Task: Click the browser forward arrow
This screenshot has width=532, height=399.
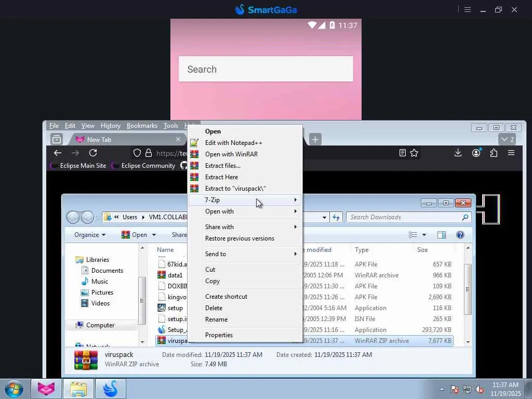Action: click(75, 153)
